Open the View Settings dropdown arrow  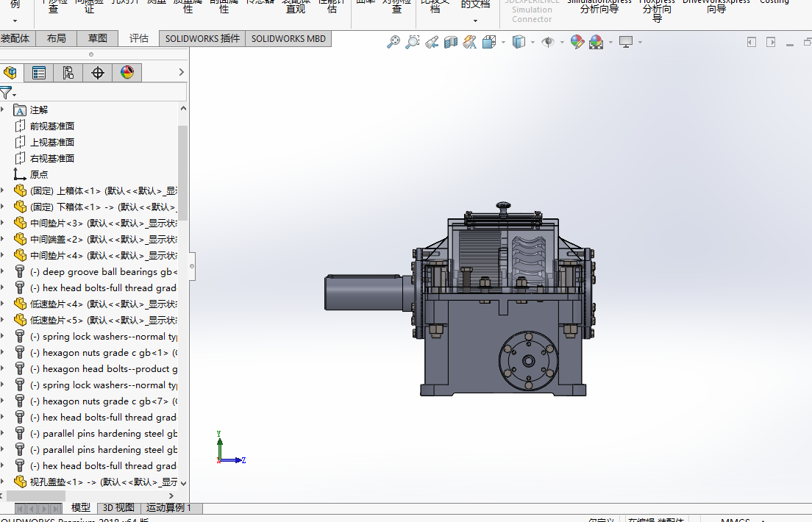[x=640, y=42]
